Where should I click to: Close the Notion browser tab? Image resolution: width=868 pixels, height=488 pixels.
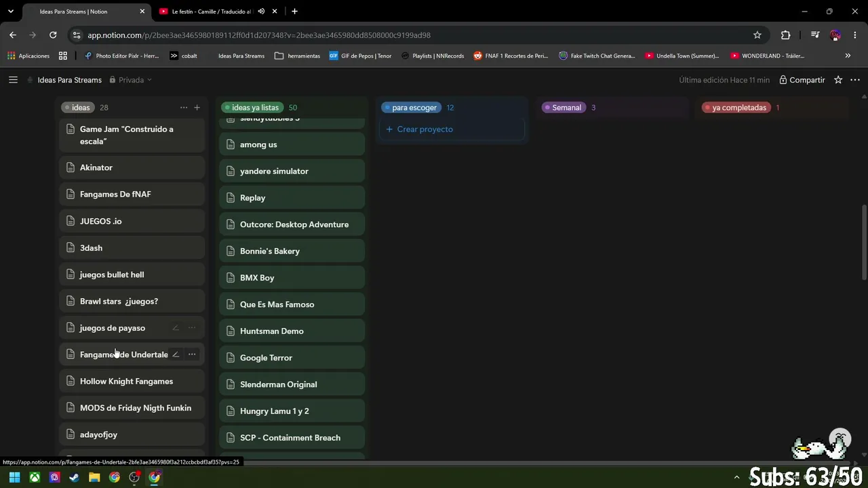(x=142, y=12)
